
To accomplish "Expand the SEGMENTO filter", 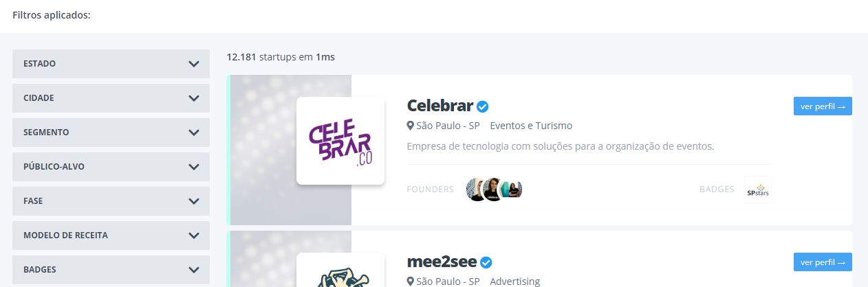I will click(111, 132).
